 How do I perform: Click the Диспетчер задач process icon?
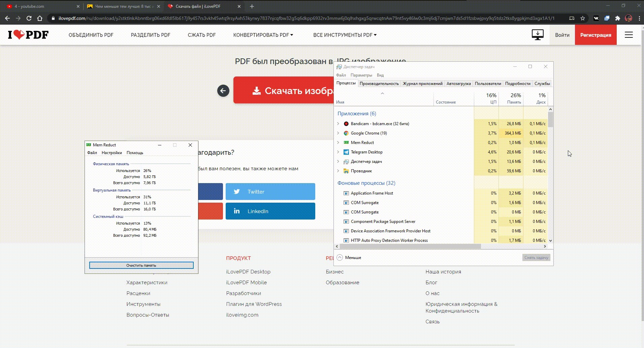346,162
